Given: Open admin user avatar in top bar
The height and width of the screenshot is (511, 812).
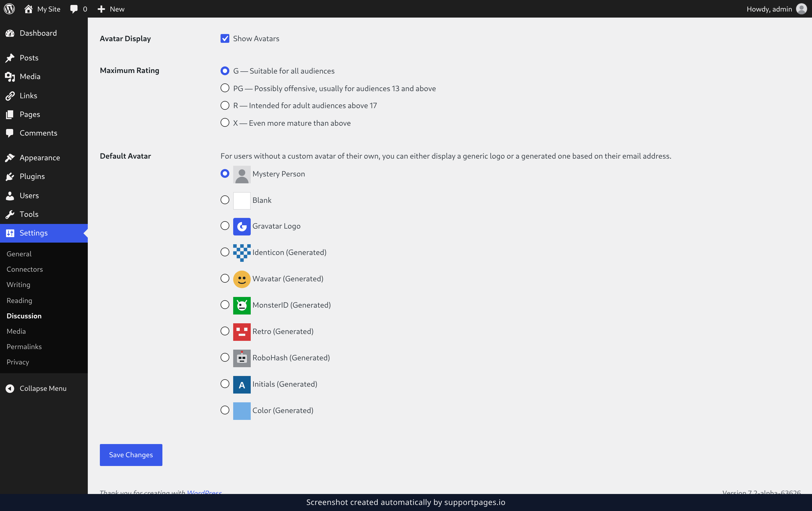Looking at the screenshot, I should 801,9.
